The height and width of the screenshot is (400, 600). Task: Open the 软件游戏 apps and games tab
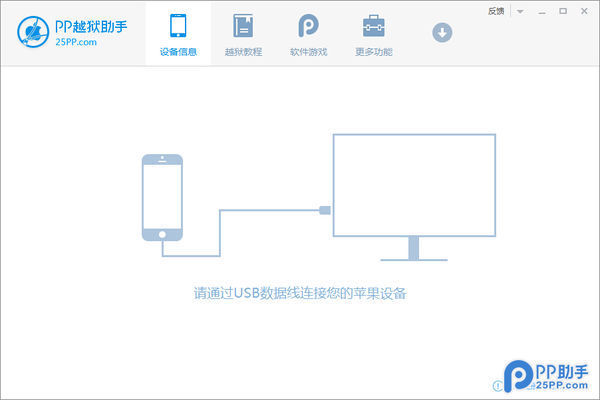pyautogui.click(x=308, y=34)
